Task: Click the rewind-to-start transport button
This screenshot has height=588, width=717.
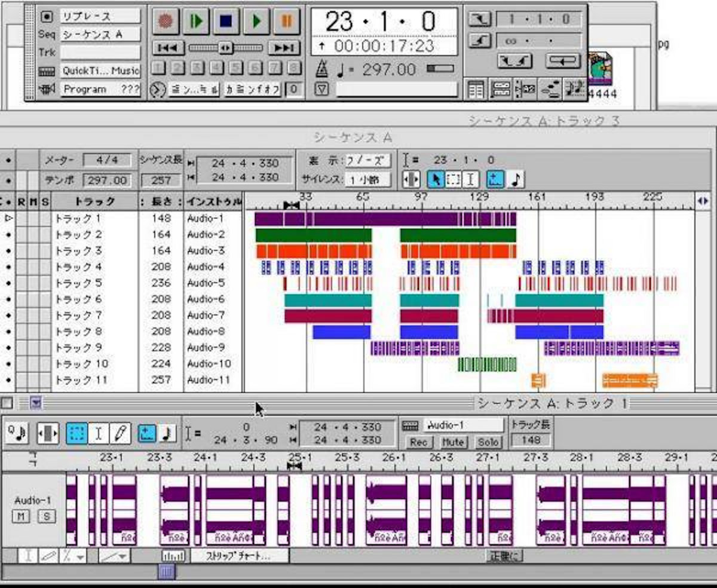Action: [x=168, y=48]
